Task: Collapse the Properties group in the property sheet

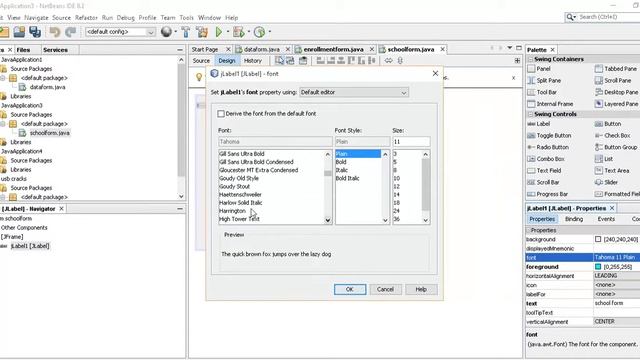Action: 528,230
